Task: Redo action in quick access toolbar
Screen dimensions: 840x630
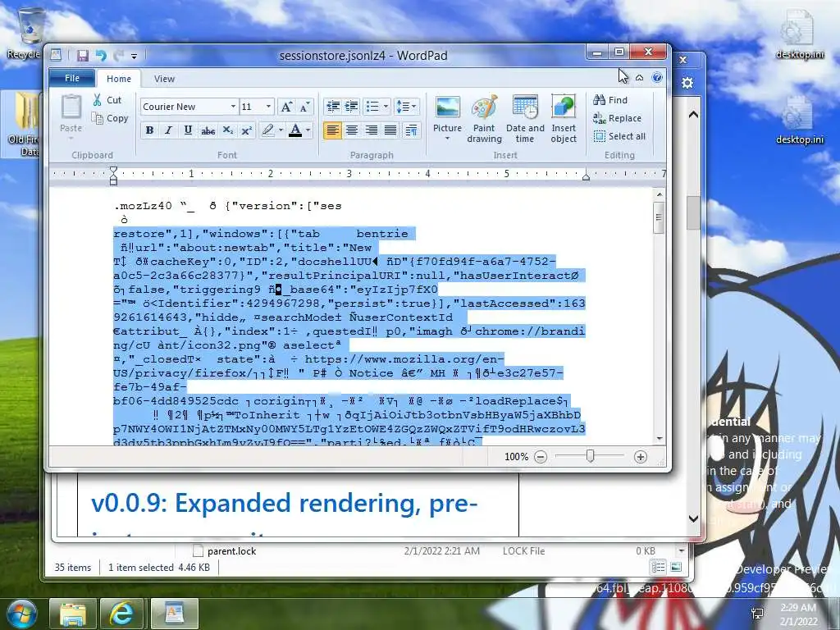Action: [x=118, y=56]
